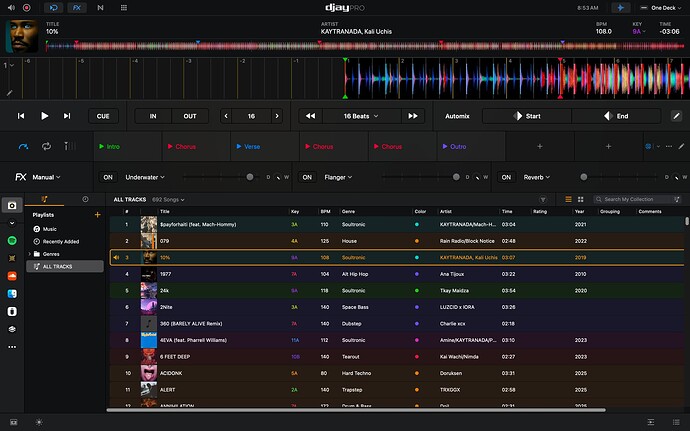Click the pencil edit icon beside End

[676, 116]
